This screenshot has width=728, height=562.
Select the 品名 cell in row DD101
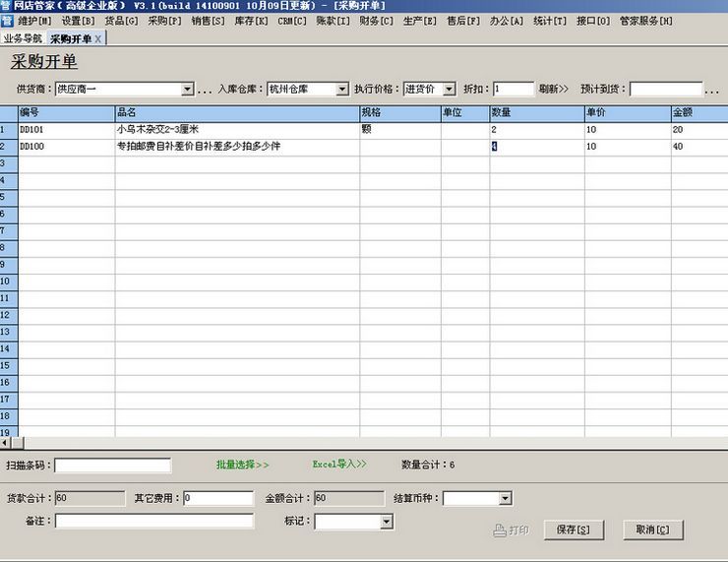236,130
